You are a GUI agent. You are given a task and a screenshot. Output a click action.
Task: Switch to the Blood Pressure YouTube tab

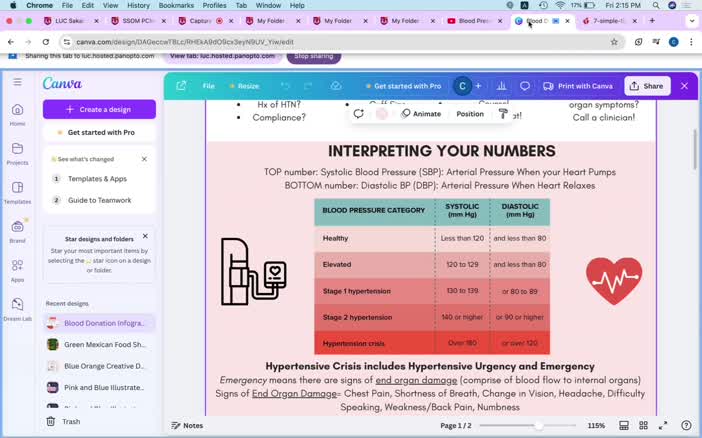(x=475, y=21)
